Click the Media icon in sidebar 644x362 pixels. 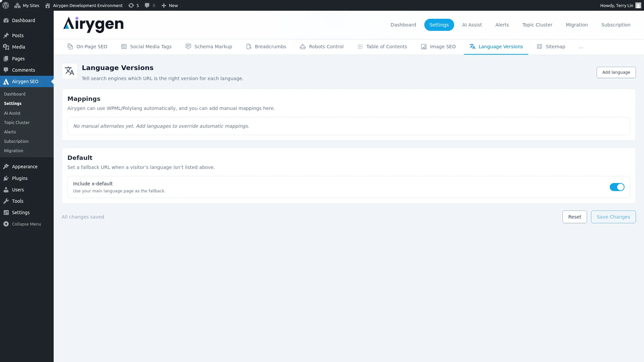point(6,47)
